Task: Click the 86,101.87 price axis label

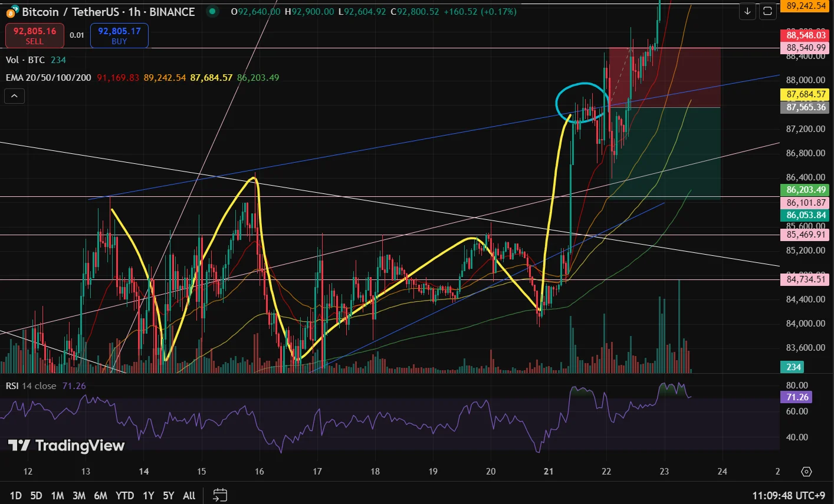Action: (x=806, y=203)
